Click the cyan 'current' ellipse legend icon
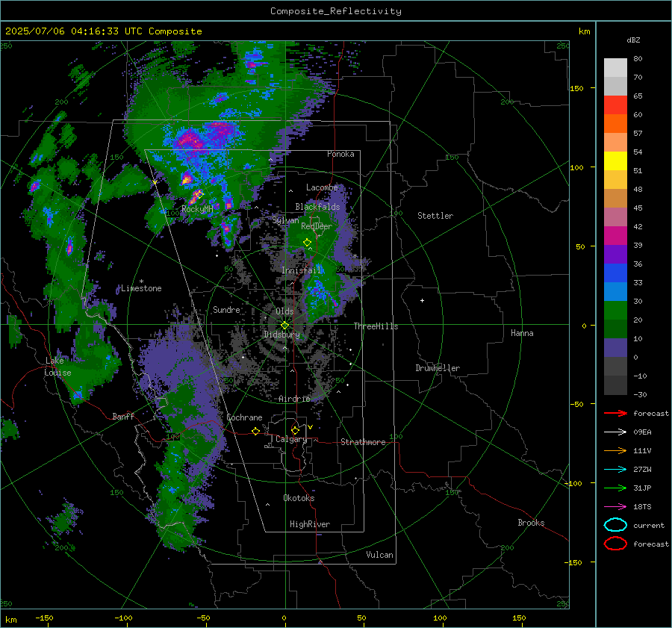The image size is (672, 628). pos(615,525)
